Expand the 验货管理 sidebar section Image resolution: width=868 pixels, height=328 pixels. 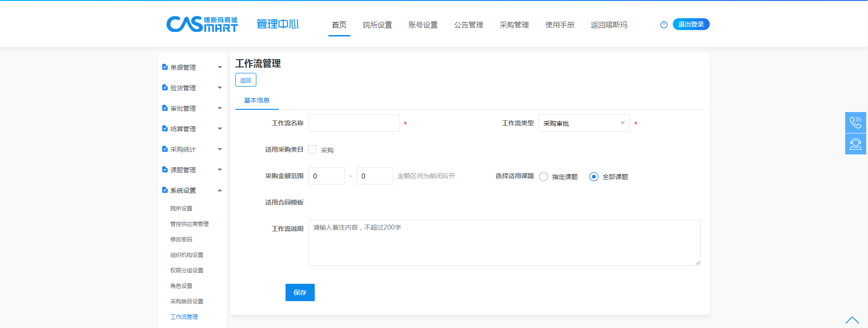(x=192, y=88)
